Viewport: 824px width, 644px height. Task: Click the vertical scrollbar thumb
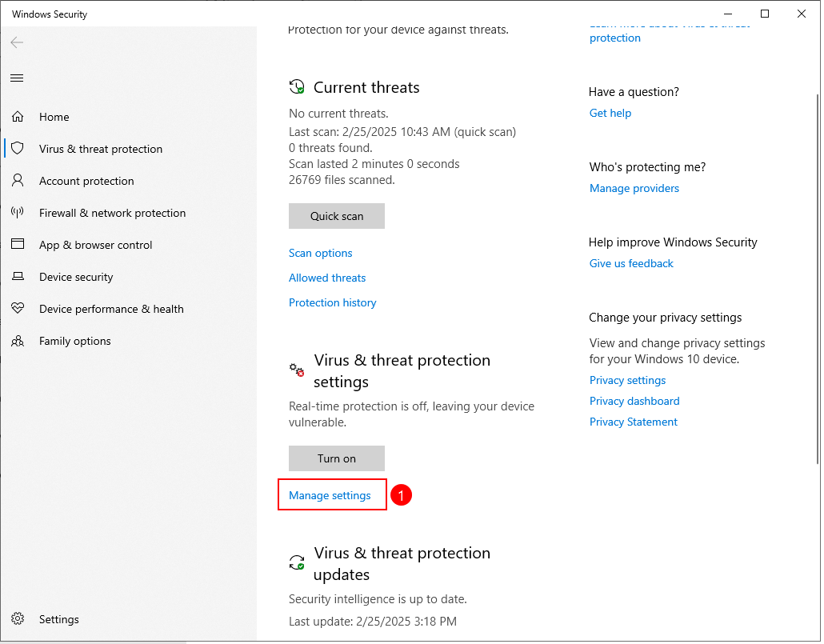click(817, 278)
